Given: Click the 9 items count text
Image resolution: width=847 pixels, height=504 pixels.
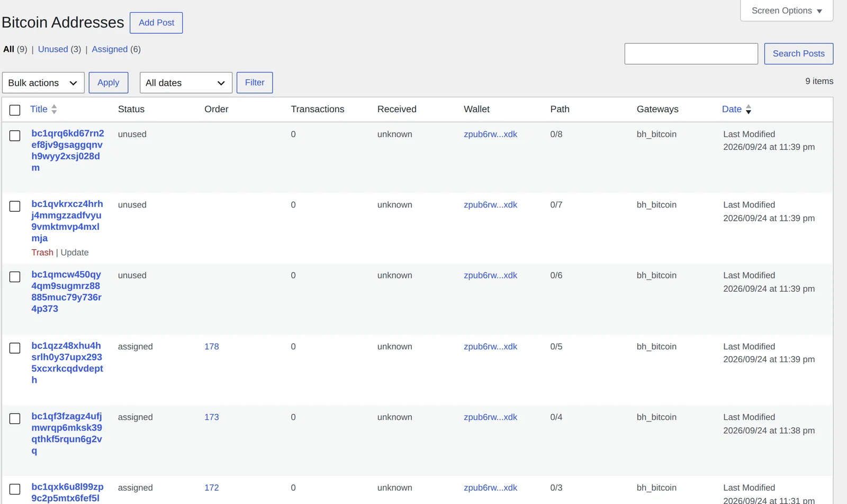Looking at the screenshot, I should (x=819, y=81).
